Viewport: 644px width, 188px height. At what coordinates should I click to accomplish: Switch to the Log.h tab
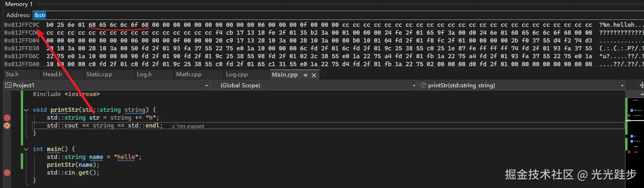[144, 74]
